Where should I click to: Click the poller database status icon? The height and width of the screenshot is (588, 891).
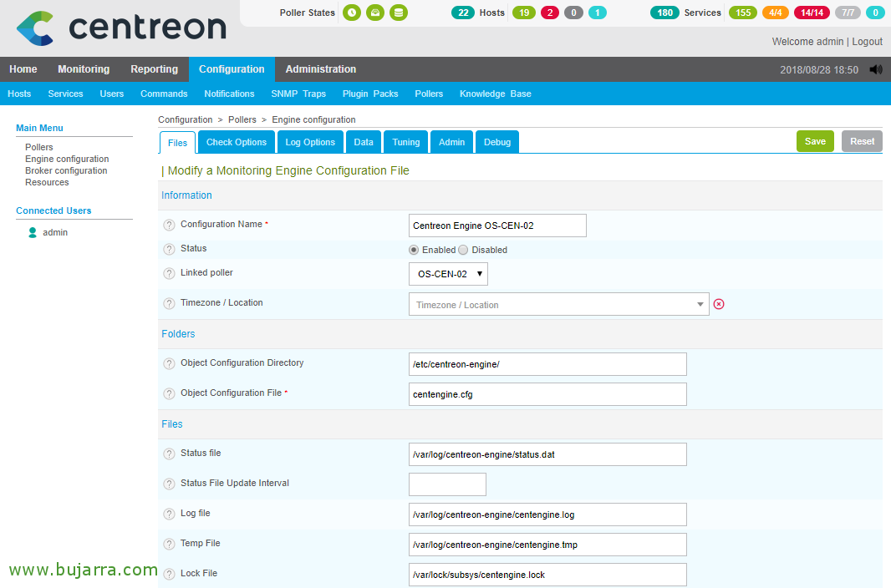[399, 13]
